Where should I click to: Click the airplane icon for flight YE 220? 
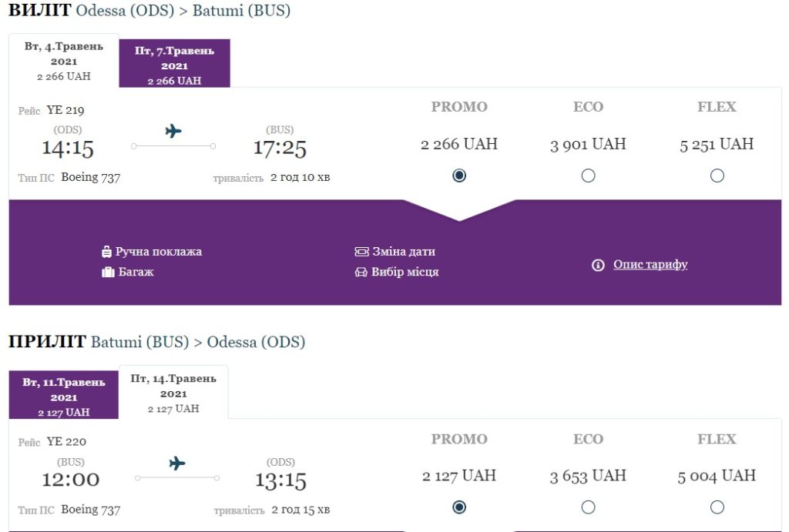[177, 463]
